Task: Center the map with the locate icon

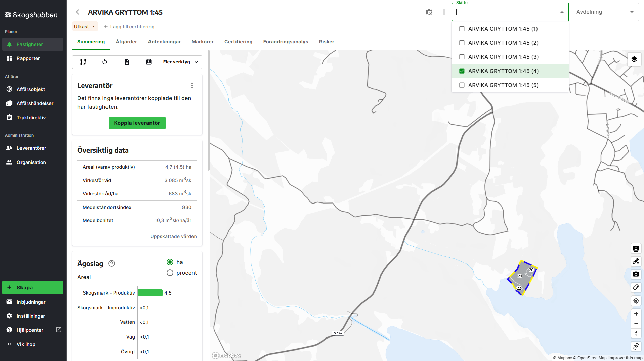Action: pos(636,301)
